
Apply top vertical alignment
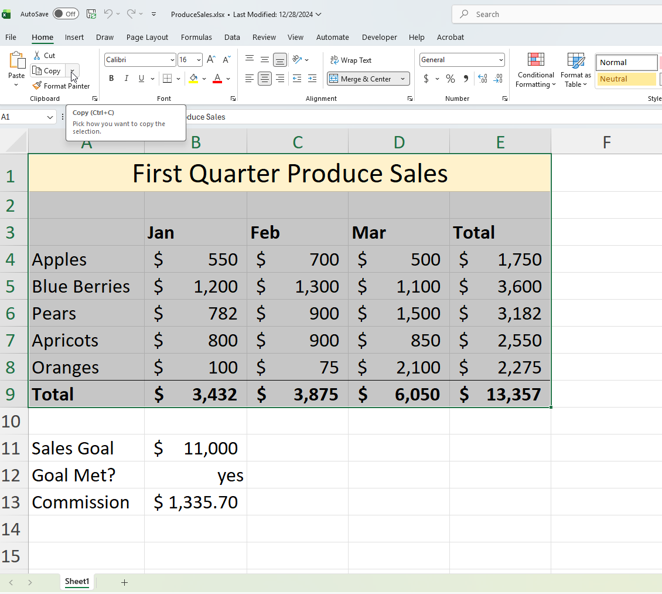click(250, 60)
